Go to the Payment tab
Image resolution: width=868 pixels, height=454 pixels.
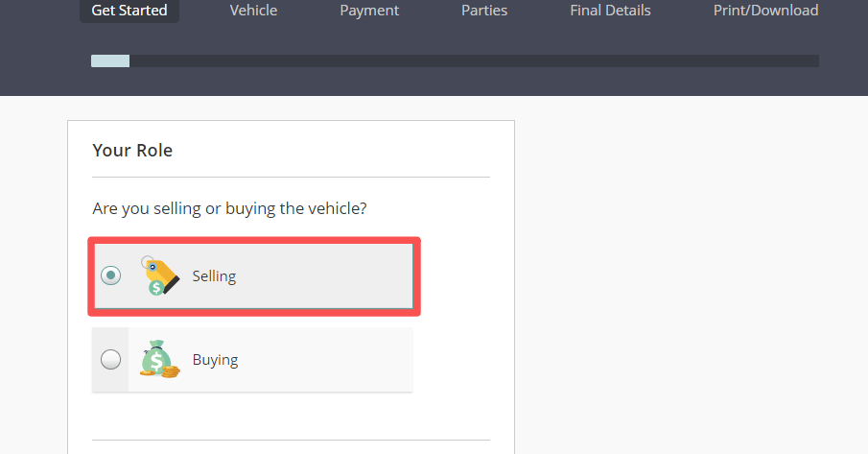click(x=369, y=11)
